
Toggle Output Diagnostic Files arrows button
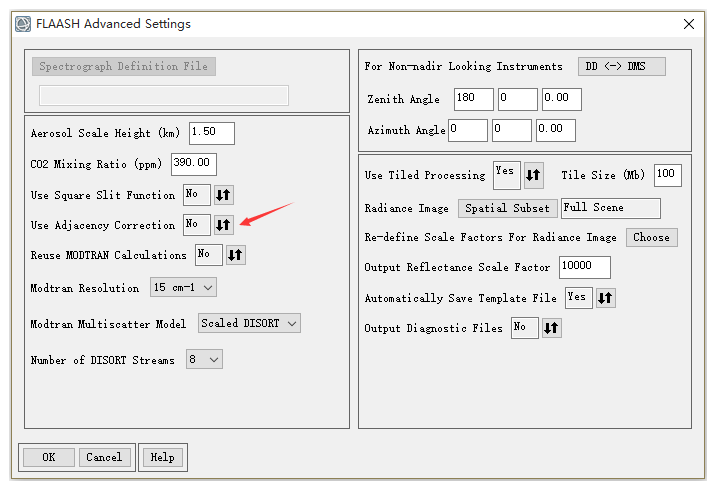tap(551, 328)
